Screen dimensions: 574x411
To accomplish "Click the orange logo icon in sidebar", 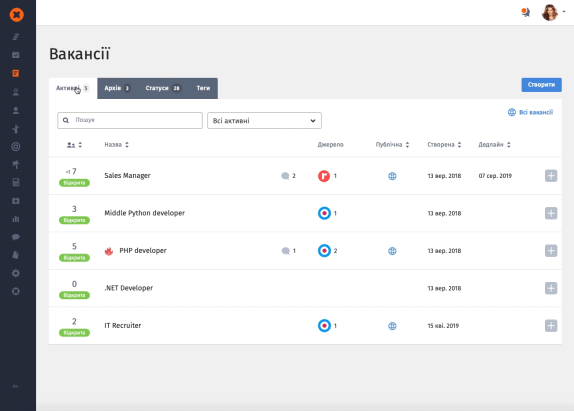I will [x=16, y=15].
